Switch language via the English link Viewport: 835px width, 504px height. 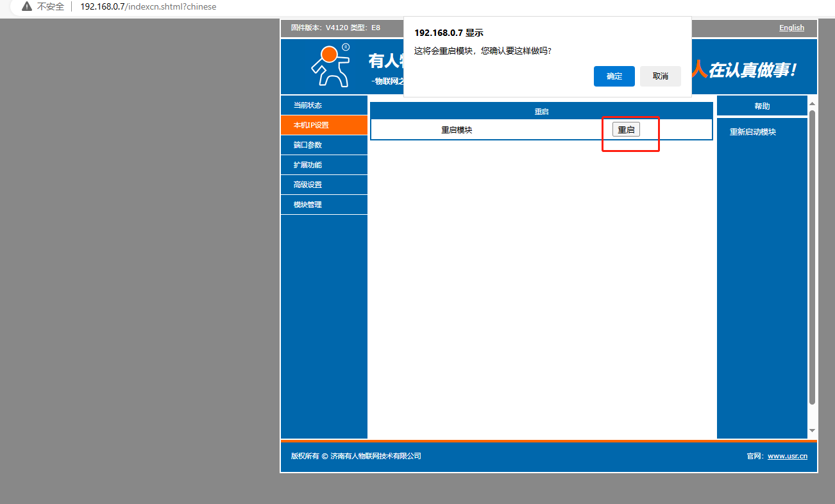point(791,28)
